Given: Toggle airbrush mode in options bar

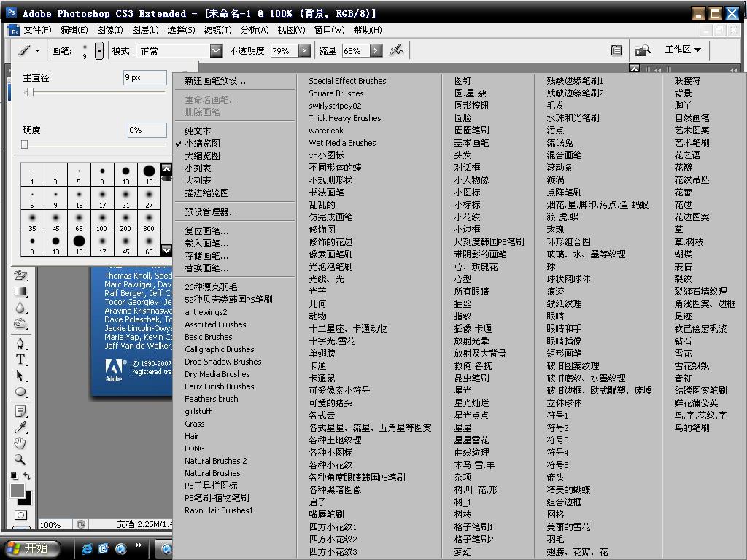Looking at the screenshot, I should pyautogui.click(x=396, y=50).
